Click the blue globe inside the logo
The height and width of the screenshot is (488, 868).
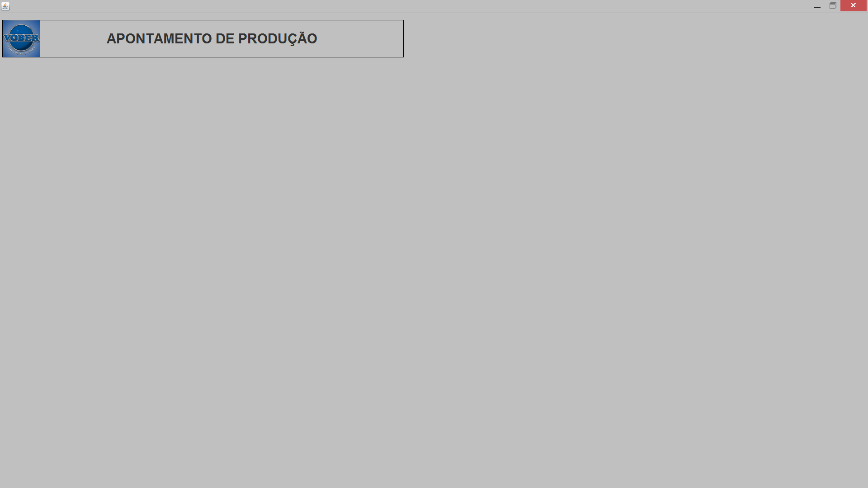(x=21, y=38)
